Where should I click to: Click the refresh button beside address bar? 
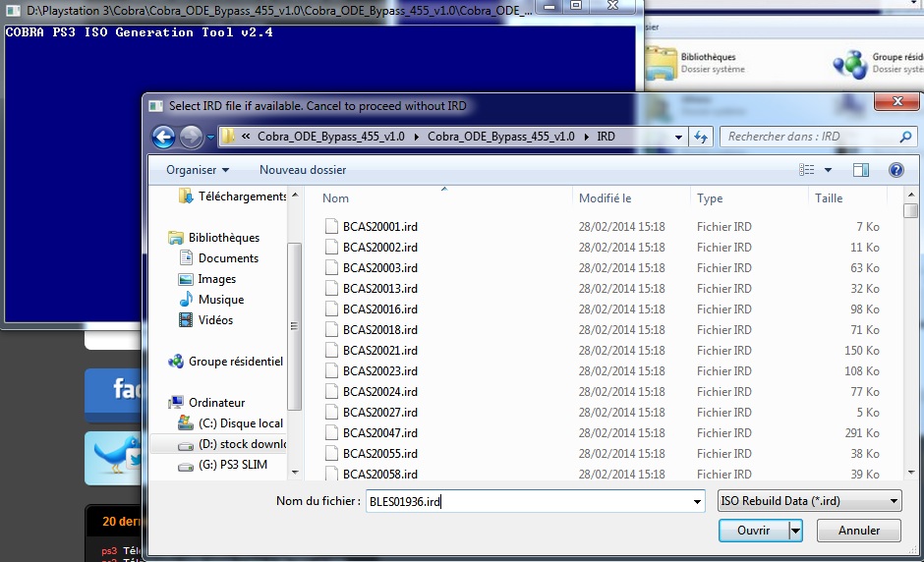pos(701,137)
